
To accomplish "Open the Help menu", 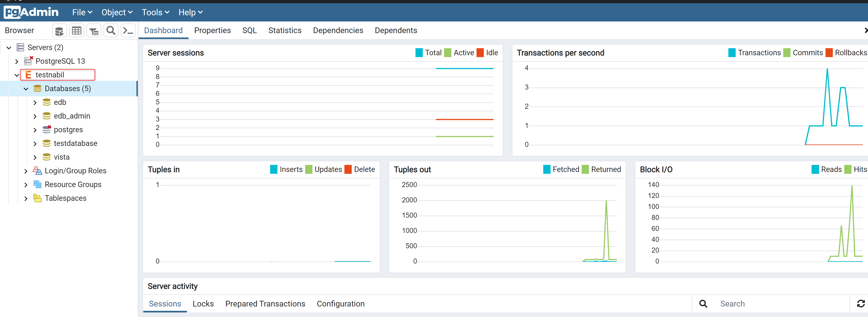I will (x=190, y=13).
